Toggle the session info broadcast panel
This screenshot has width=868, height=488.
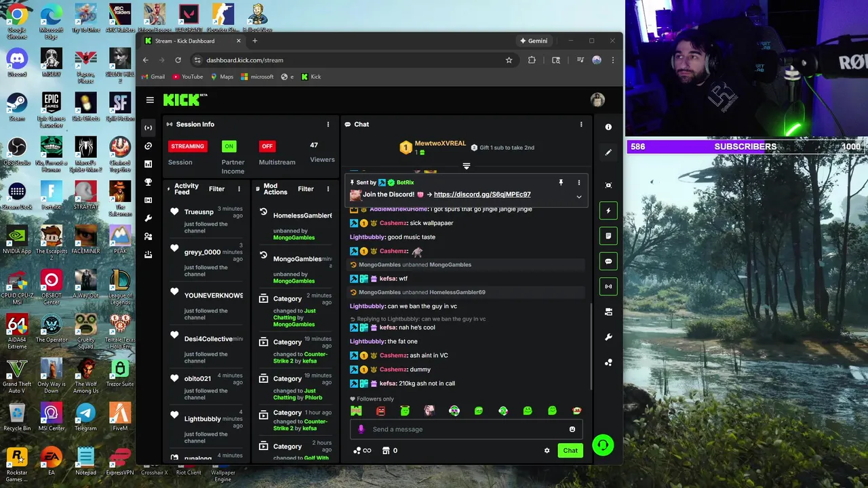point(608,286)
